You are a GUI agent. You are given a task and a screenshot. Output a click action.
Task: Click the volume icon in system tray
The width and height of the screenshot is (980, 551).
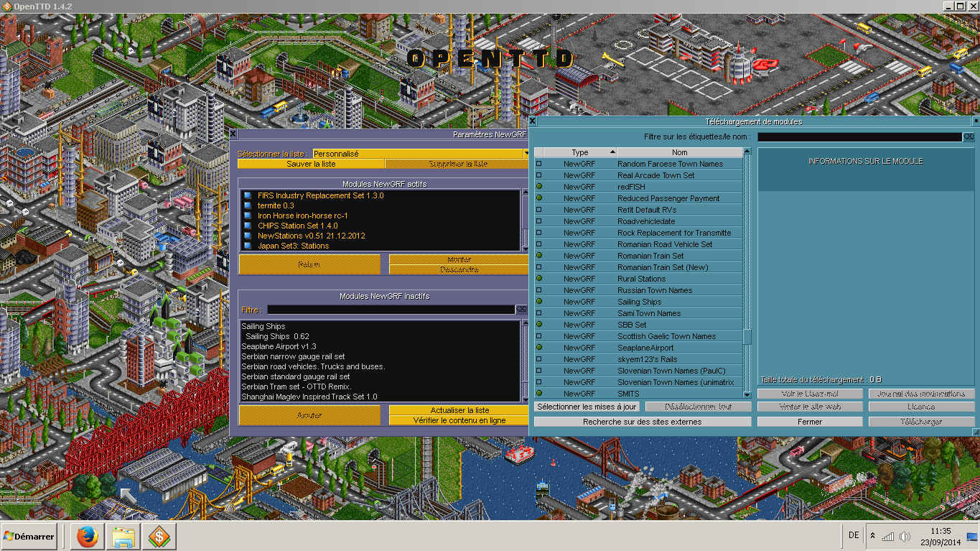point(905,537)
